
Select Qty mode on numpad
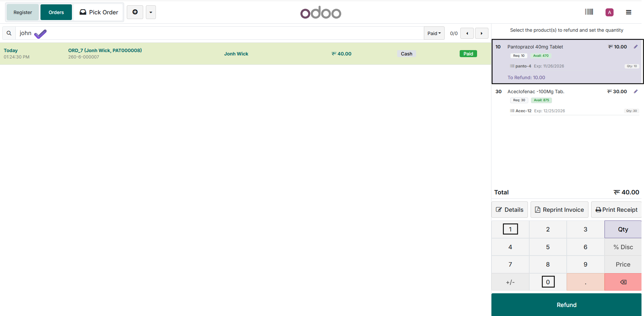pyautogui.click(x=623, y=229)
